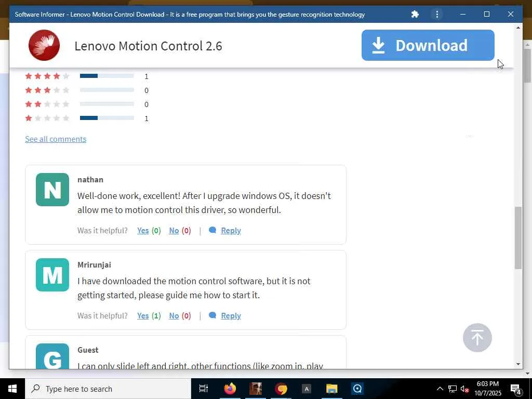Click the scrollbar up arrow
This screenshot has width=532, height=399.
pyautogui.click(x=518, y=28)
